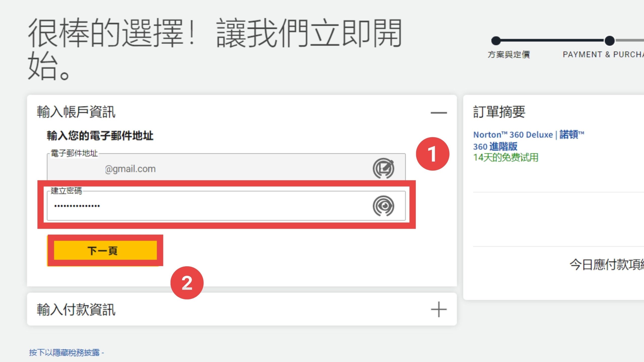Click the red number 1 annotation circle
The image size is (644, 362).
(432, 154)
